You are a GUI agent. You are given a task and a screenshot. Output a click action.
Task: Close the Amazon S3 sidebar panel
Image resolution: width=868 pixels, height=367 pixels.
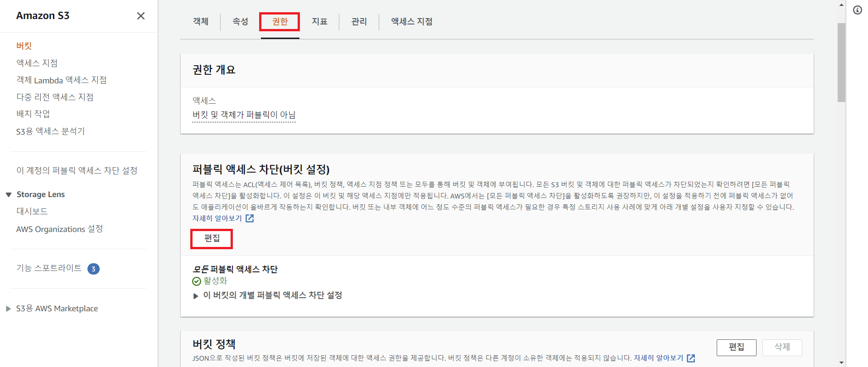coord(141,16)
